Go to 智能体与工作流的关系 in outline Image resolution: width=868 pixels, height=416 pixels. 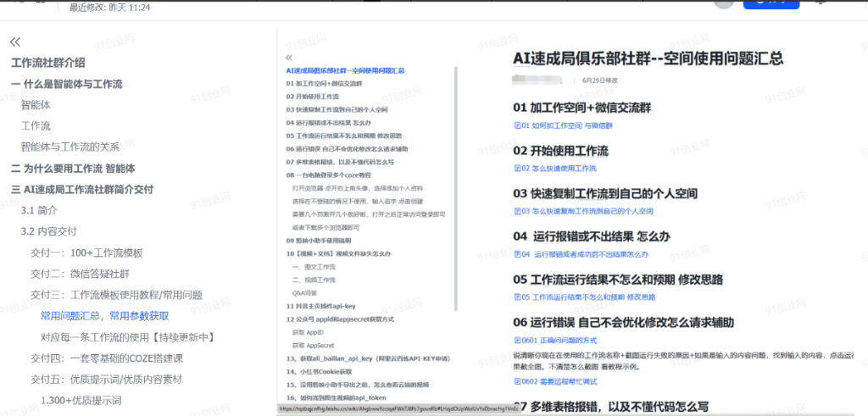70,147
